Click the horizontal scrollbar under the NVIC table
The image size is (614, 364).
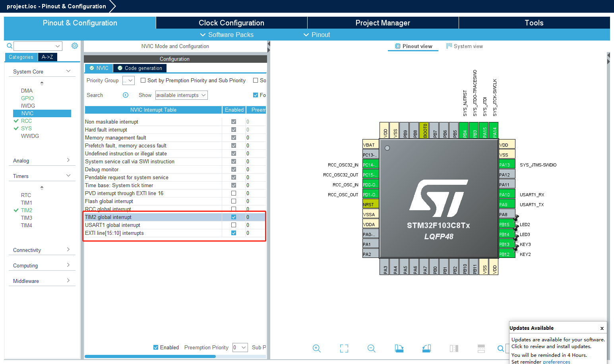point(150,356)
